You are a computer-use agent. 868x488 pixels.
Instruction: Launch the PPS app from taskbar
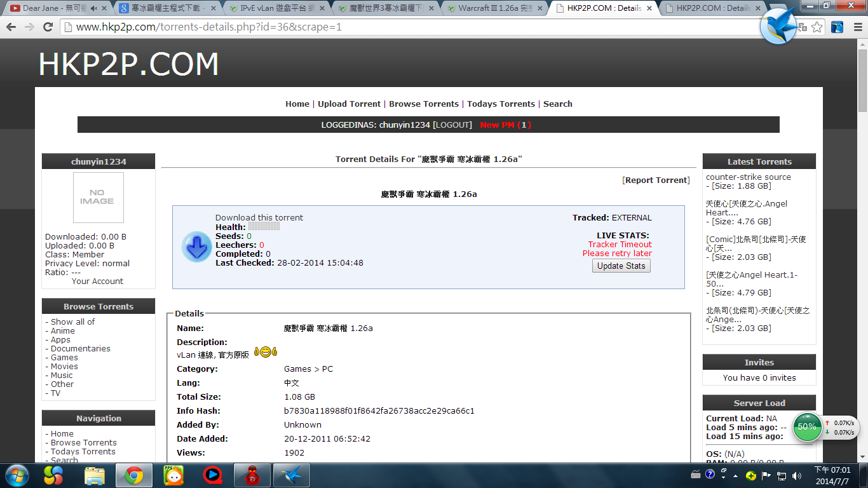coord(173,475)
